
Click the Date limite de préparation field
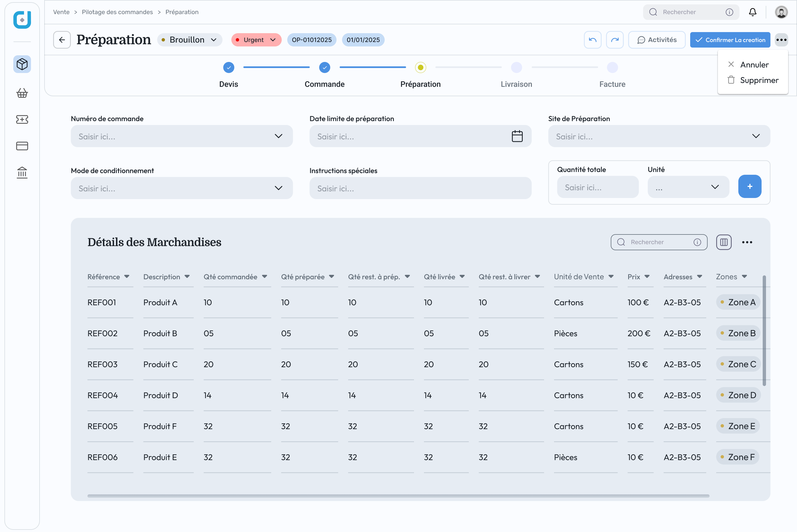[420, 136]
